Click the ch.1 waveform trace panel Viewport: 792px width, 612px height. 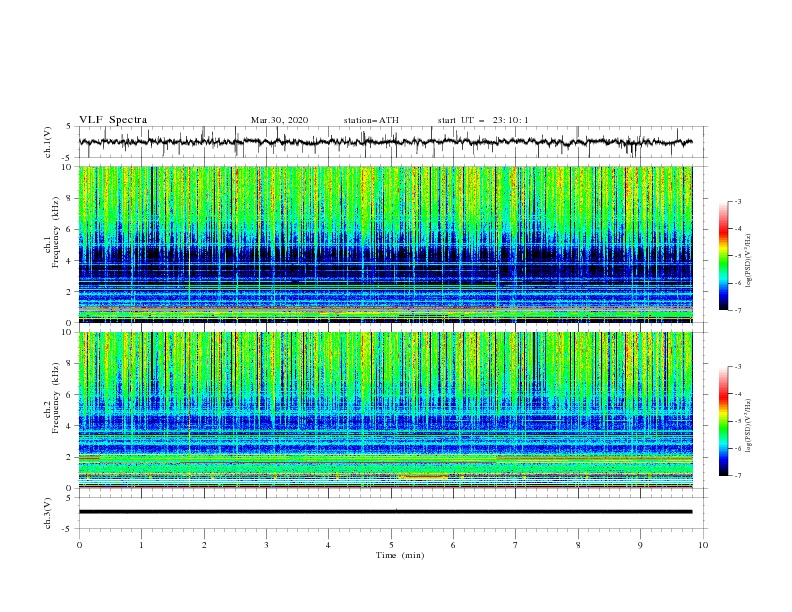pyautogui.click(x=392, y=142)
